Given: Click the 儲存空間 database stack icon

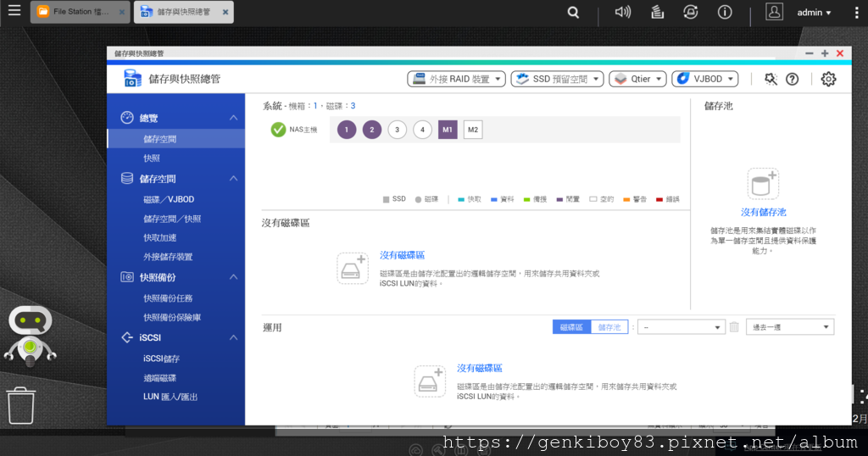Looking at the screenshot, I should tap(127, 178).
